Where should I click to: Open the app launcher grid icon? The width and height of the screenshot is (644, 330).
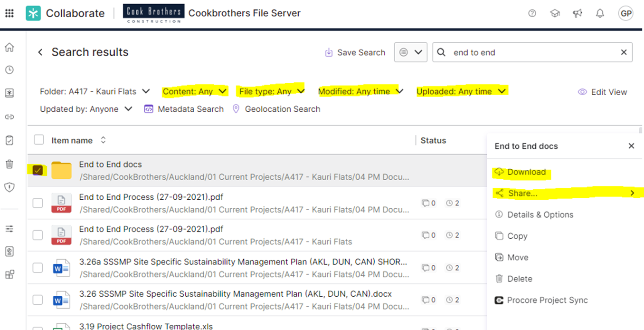[x=9, y=13]
